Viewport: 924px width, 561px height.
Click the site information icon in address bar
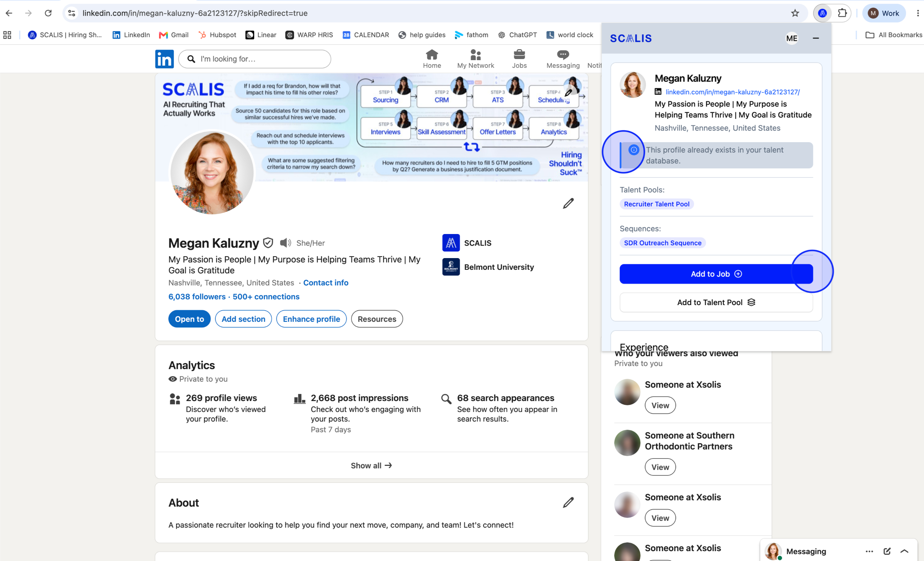click(x=72, y=13)
